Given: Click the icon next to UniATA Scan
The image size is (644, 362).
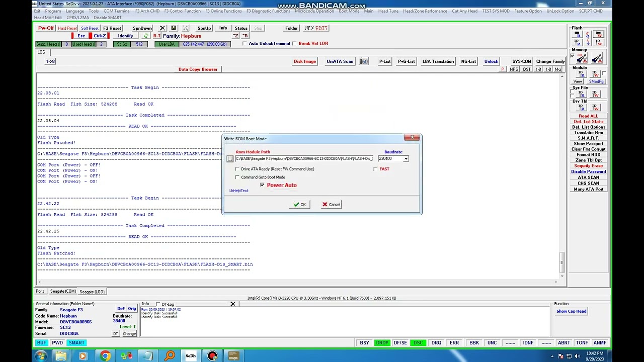Looking at the screenshot, I should 364,61.
